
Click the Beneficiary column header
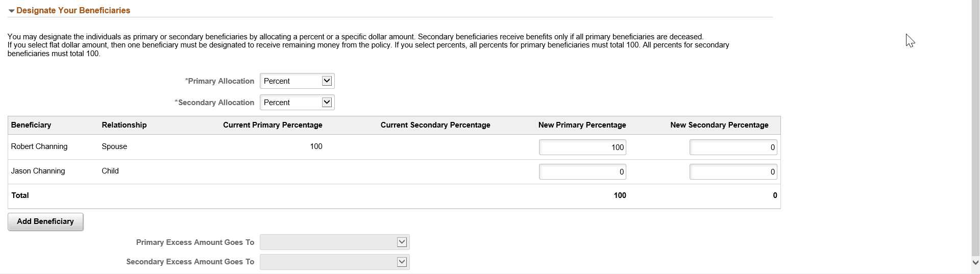31,125
